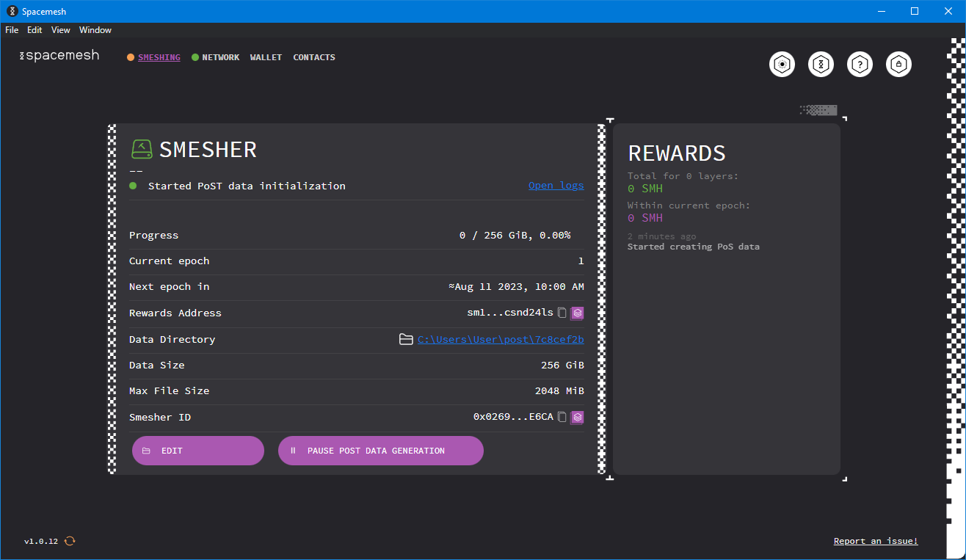Click the "2048 MiB" max file size value

(x=559, y=391)
